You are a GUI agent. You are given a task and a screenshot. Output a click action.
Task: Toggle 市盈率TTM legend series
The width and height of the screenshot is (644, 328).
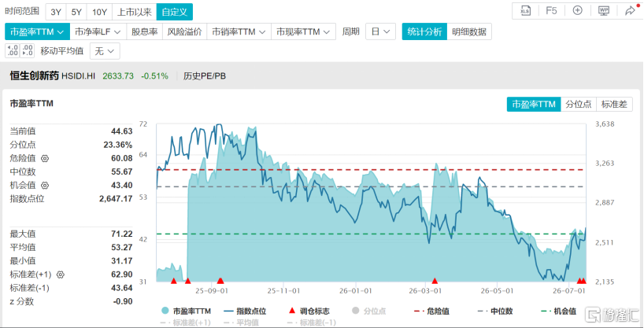(x=186, y=311)
